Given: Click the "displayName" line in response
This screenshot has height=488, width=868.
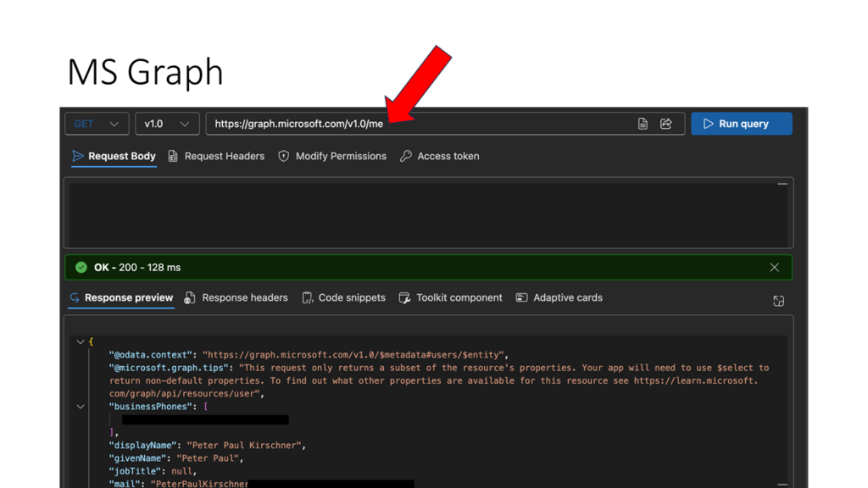Looking at the screenshot, I should (x=208, y=446).
